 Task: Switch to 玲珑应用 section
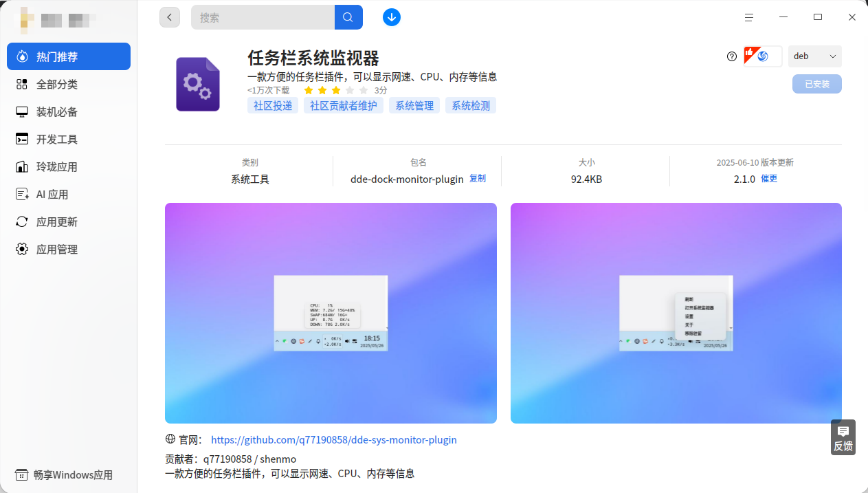point(69,166)
